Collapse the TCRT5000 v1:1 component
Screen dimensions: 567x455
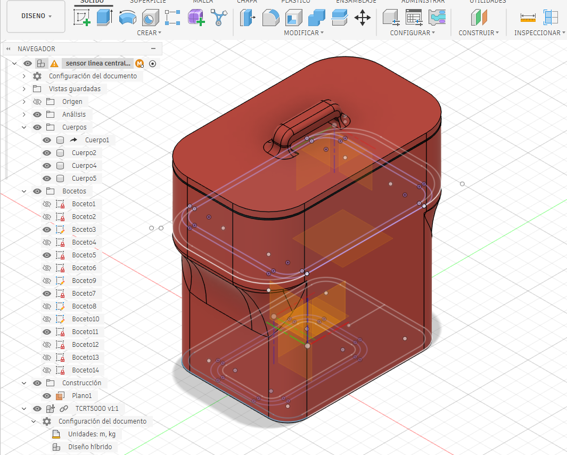[24, 408]
